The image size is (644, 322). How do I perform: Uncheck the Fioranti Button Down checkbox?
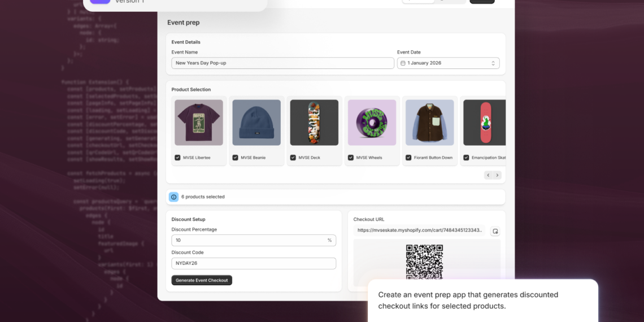tap(408, 158)
